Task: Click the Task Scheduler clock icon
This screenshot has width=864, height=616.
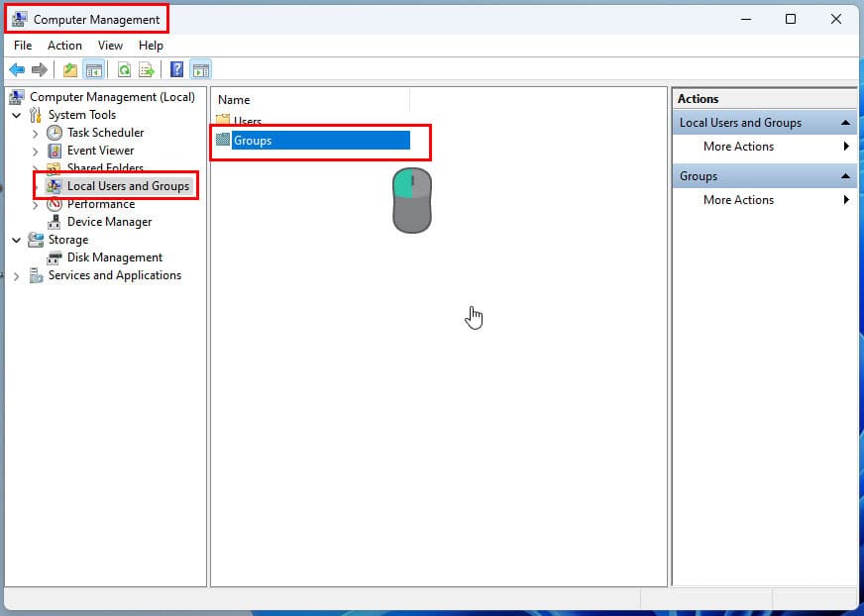Action: pyautogui.click(x=54, y=133)
